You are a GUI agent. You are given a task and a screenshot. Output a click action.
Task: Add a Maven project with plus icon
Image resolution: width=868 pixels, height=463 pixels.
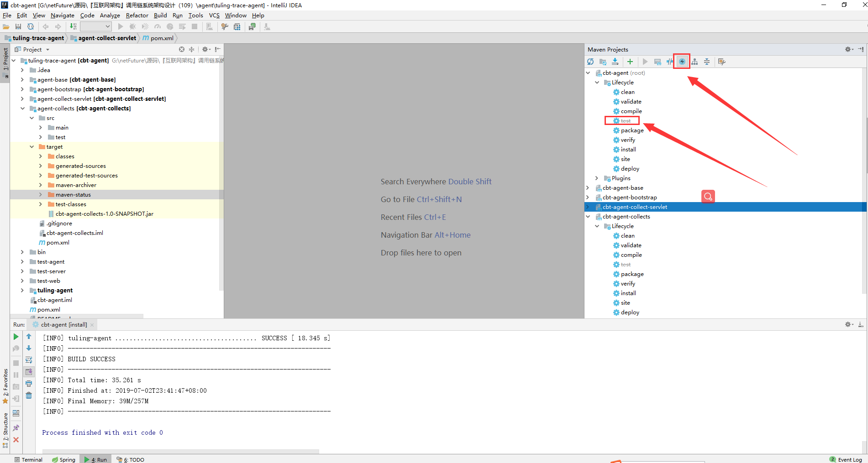point(630,62)
